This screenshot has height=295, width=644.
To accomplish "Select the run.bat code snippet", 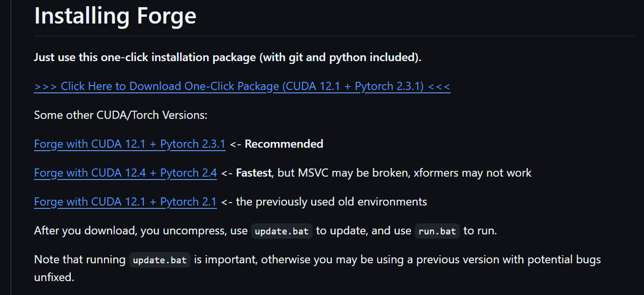I will coord(437,231).
